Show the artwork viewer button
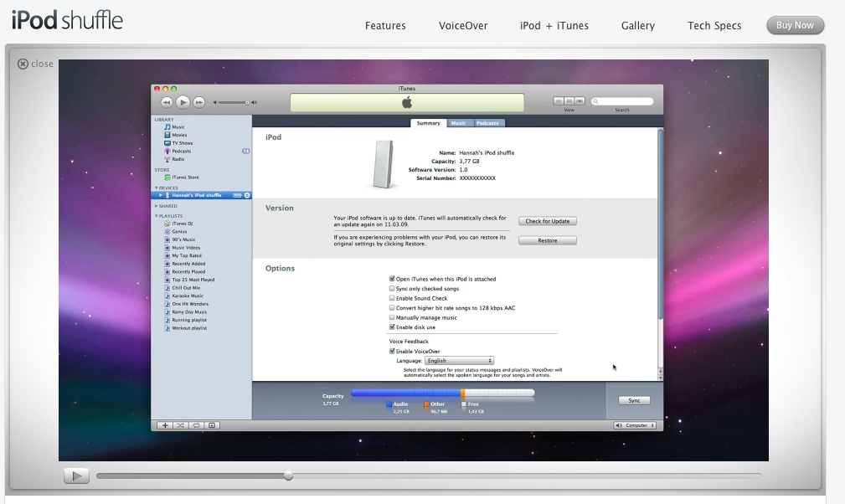 click(212, 425)
